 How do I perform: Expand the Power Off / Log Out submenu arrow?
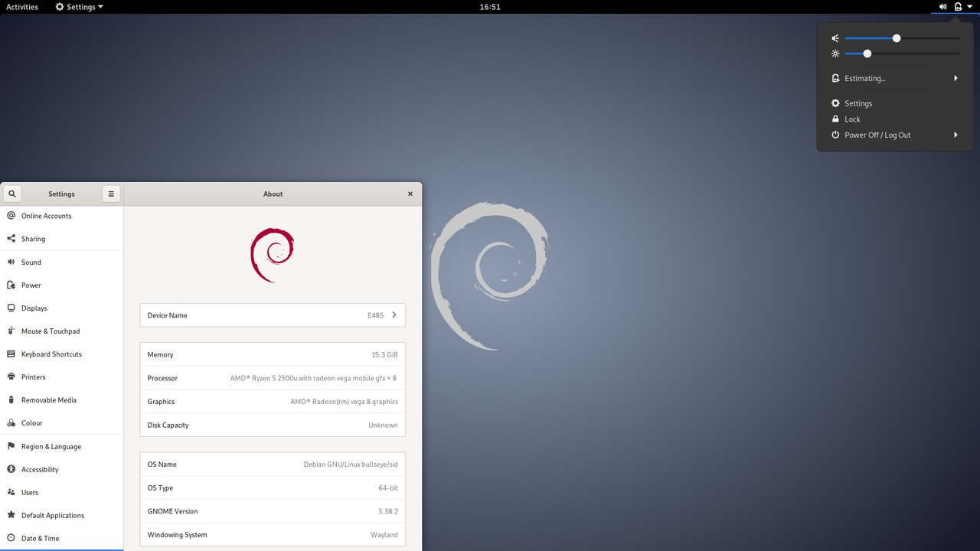click(955, 135)
